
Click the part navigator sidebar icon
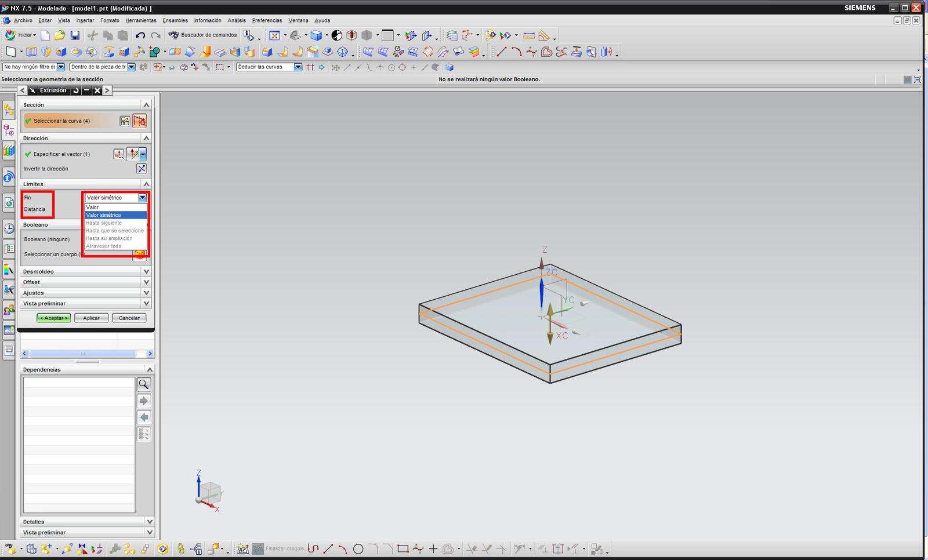coord(9,130)
